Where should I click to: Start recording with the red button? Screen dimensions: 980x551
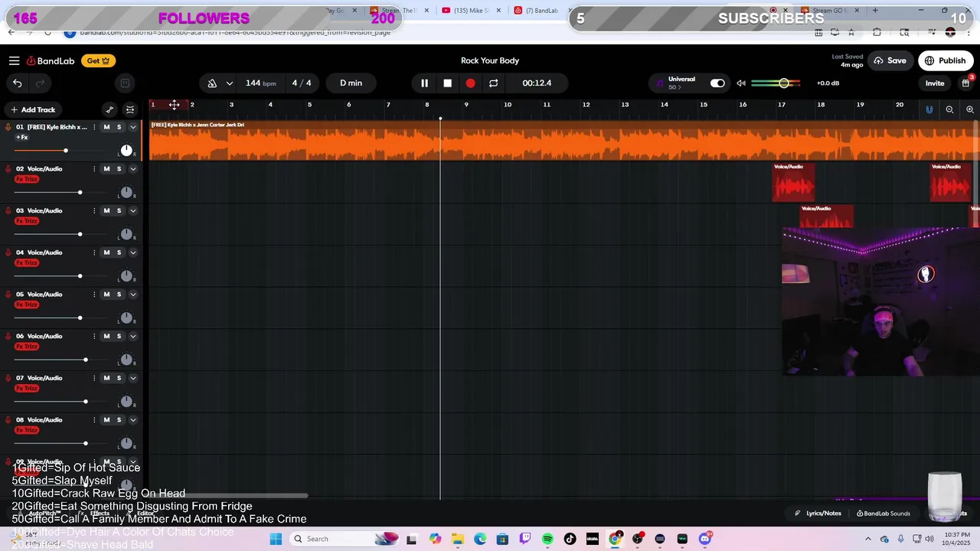coord(470,83)
